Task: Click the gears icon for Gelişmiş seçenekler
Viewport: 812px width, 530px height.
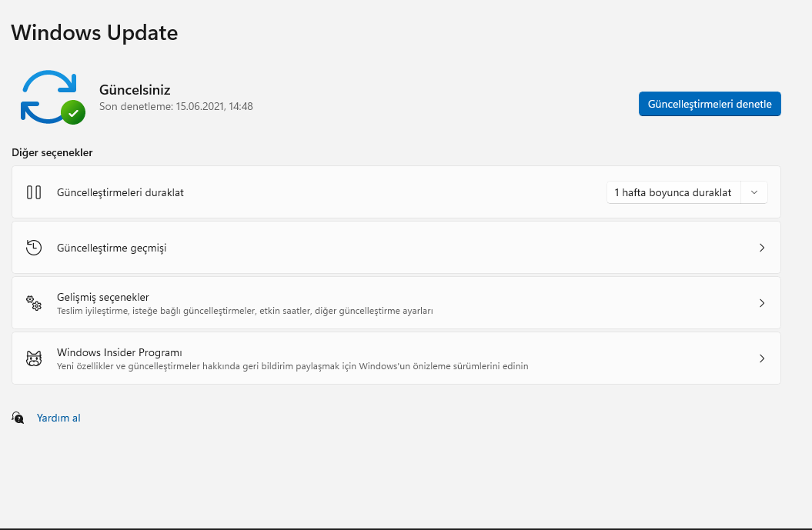Action: point(34,303)
